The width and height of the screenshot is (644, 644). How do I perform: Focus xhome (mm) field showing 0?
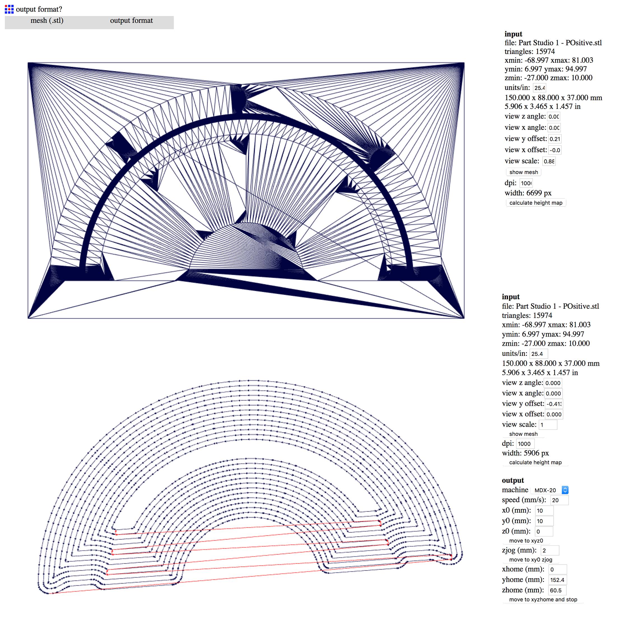[x=558, y=569]
